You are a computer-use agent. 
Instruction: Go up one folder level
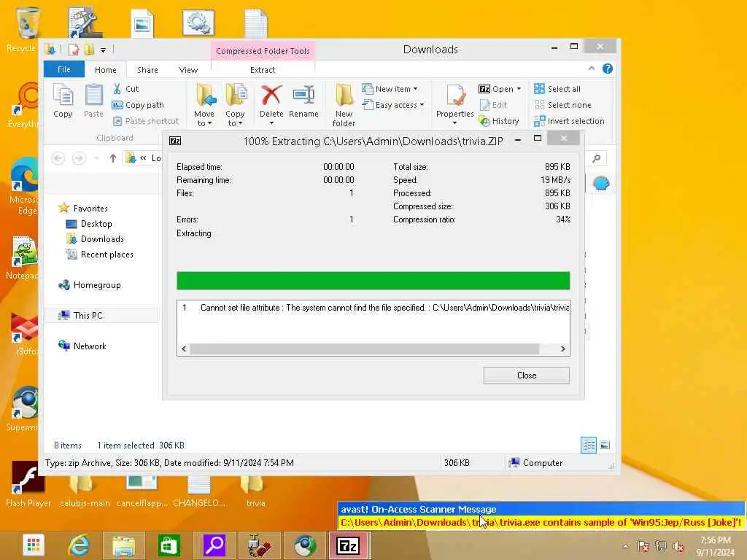(113, 158)
